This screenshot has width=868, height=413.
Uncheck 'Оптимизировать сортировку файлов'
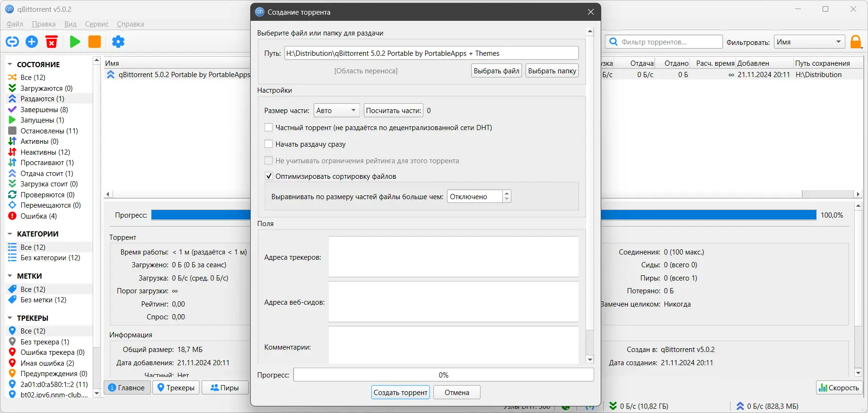point(269,176)
